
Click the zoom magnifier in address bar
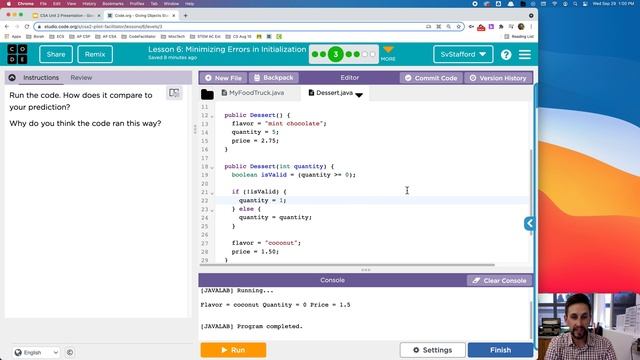(449, 27)
